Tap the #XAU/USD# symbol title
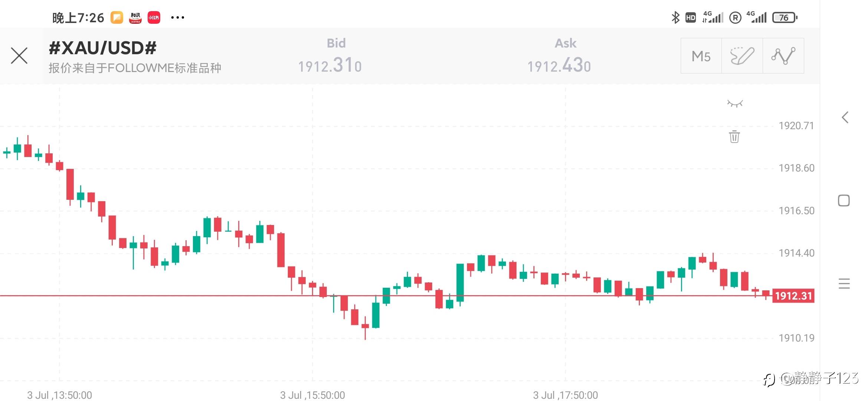The image size is (868, 401). click(102, 48)
